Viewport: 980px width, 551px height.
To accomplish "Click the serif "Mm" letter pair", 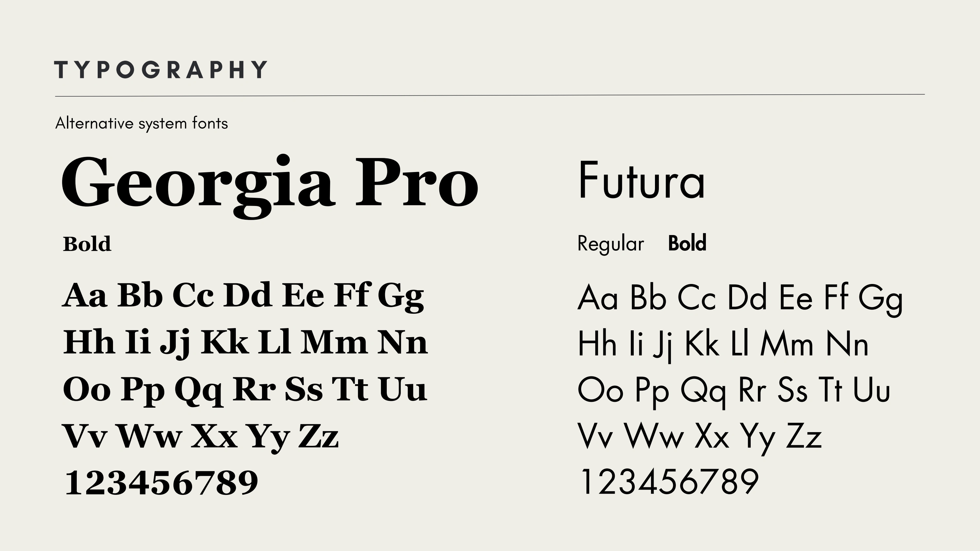I will pyautogui.click(x=334, y=342).
